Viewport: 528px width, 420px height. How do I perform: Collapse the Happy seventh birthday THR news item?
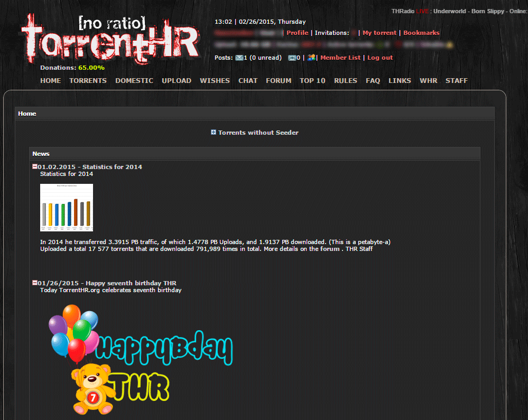[x=35, y=283]
